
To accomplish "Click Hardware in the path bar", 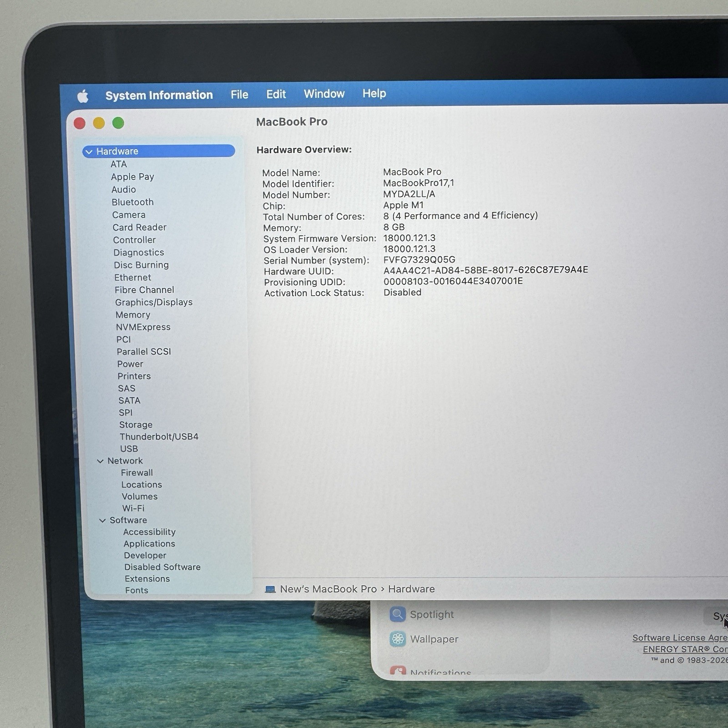I will coord(411,589).
